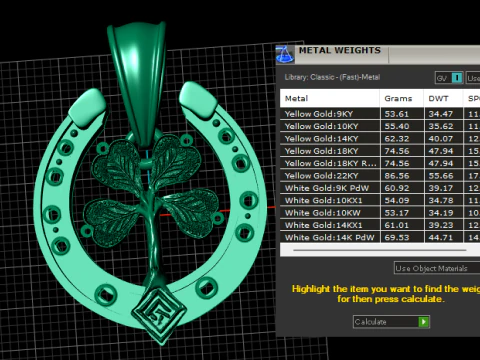
Task: Click the Grams column header
Action: [402, 98]
